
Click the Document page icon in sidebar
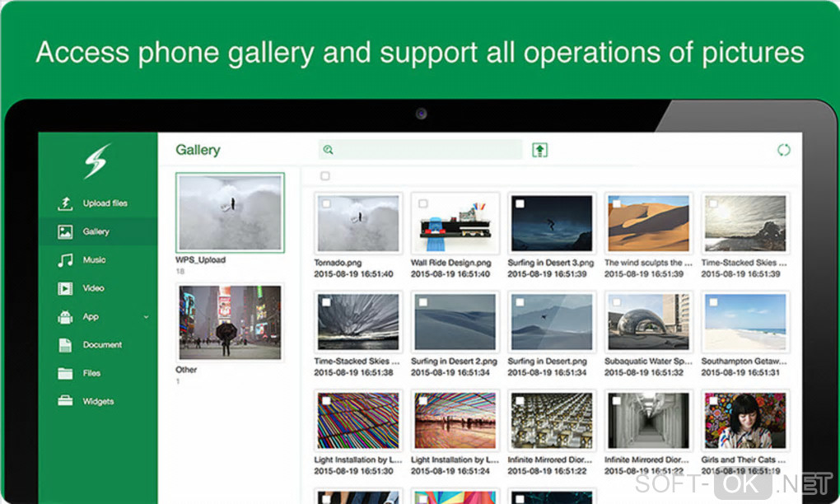(65, 345)
